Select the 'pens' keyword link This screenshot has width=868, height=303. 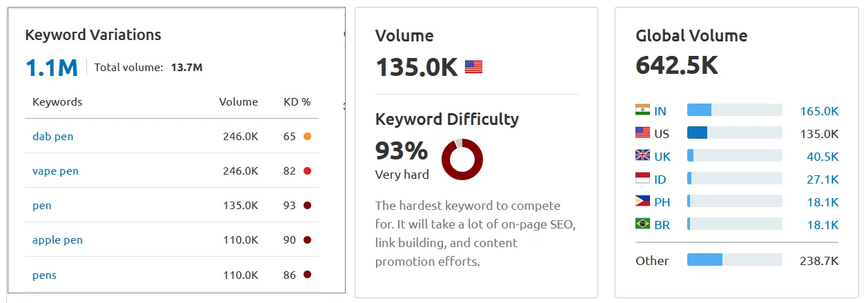coord(44,275)
